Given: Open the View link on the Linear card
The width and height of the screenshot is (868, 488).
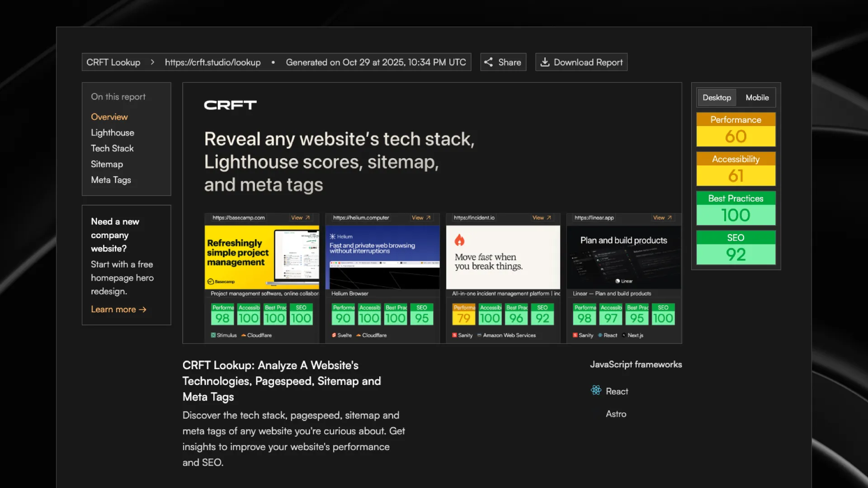Looking at the screenshot, I should (661, 217).
